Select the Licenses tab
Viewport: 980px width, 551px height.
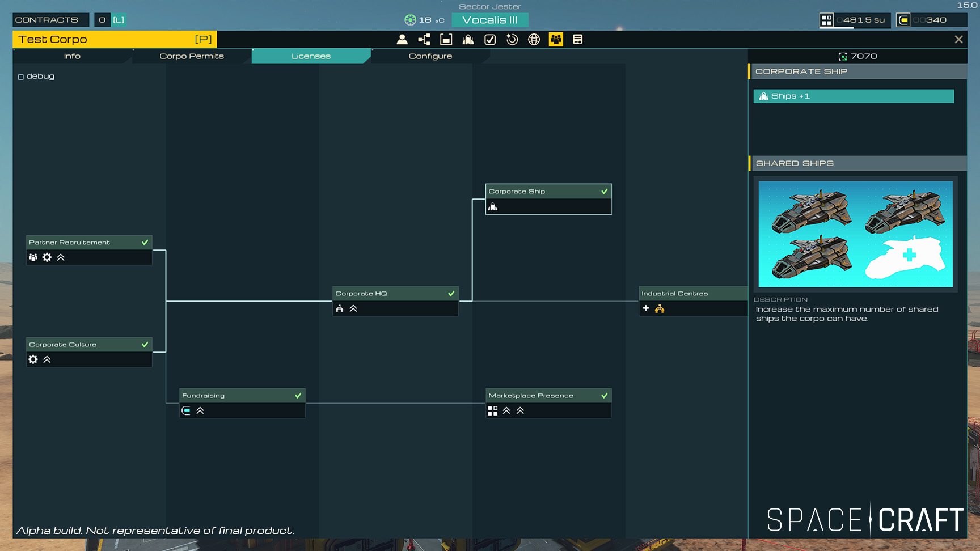pyautogui.click(x=311, y=56)
